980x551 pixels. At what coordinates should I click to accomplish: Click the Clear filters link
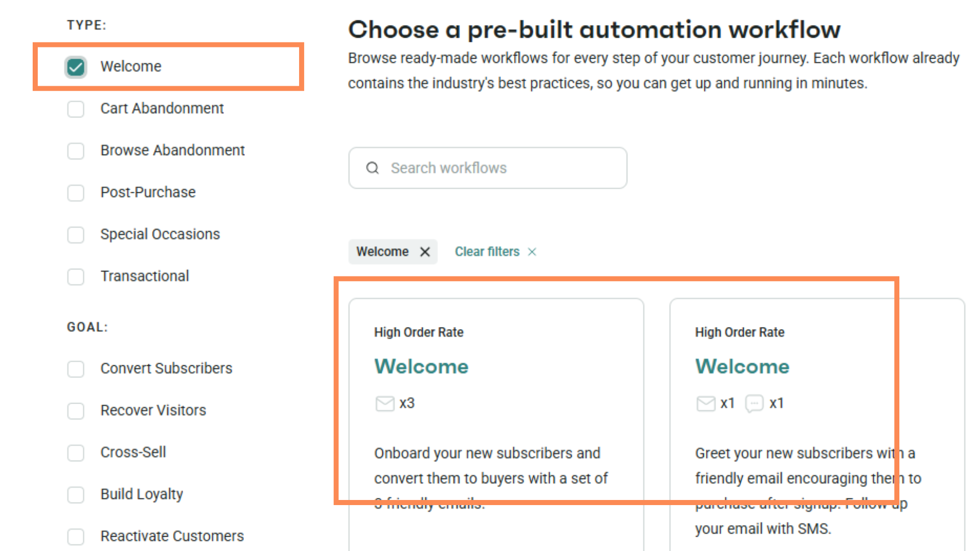pos(487,252)
